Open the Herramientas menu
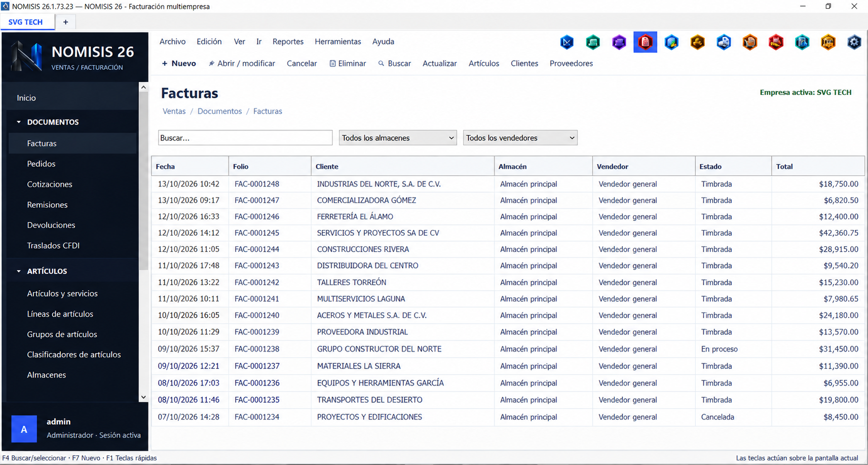The image size is (868, 465). click(338, 42)
